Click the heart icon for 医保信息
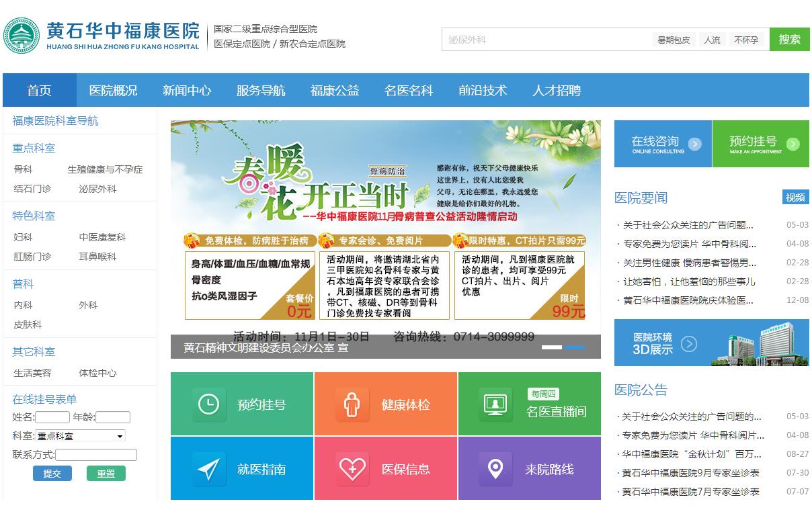This screenshot has height=522, width=812. [x=352, y=469]
